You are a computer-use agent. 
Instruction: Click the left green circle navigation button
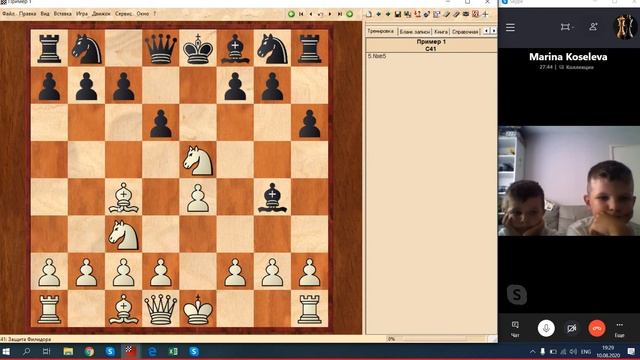coord(291,14)
